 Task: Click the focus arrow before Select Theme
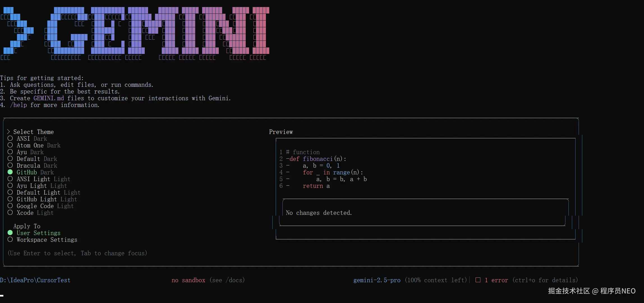click(x=8, y=132)
